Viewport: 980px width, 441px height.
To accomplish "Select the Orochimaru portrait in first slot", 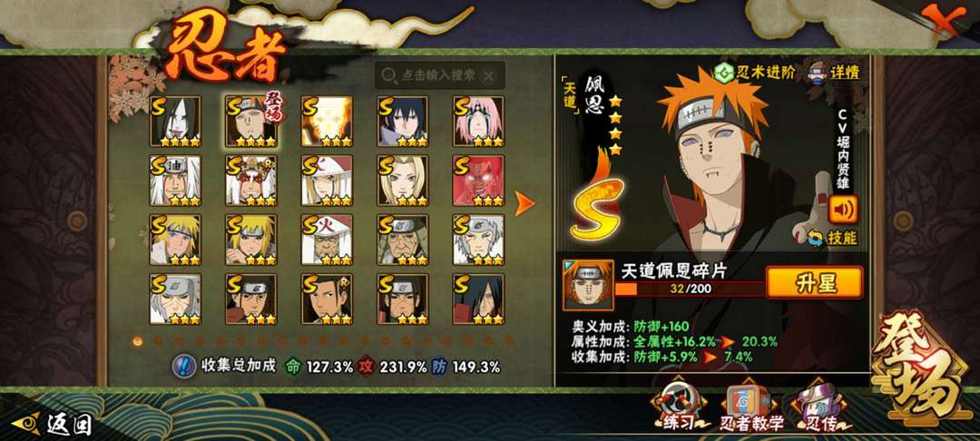I will 176,122.
